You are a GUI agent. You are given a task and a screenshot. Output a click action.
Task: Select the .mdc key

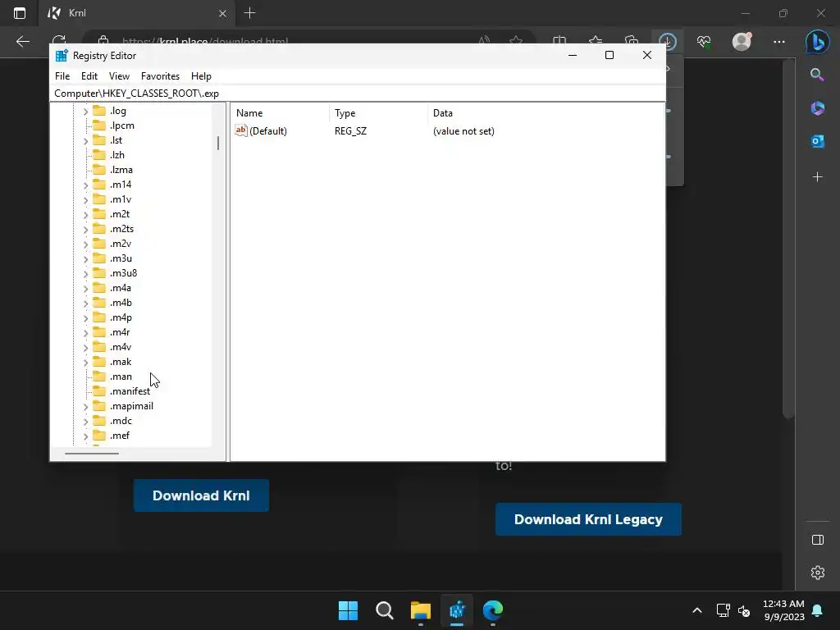tap(121, 421)
